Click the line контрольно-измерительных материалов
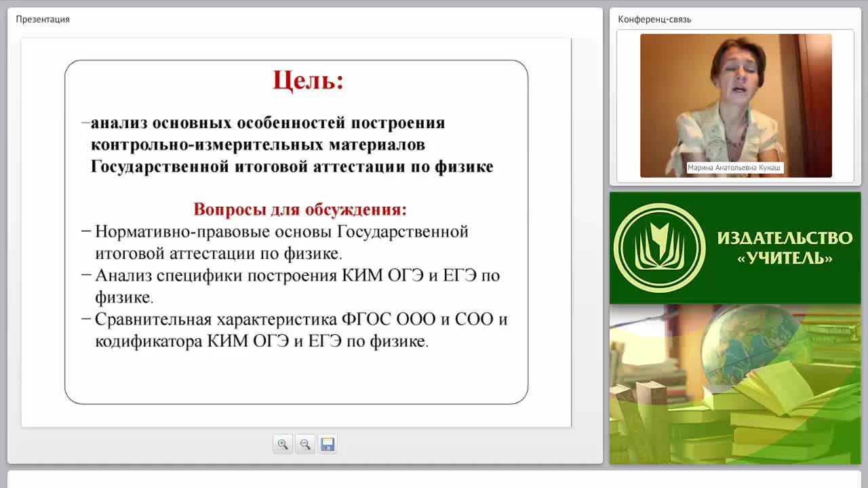Image resolution: width=868 pixels, height=488 pixels. click(258, 144)
